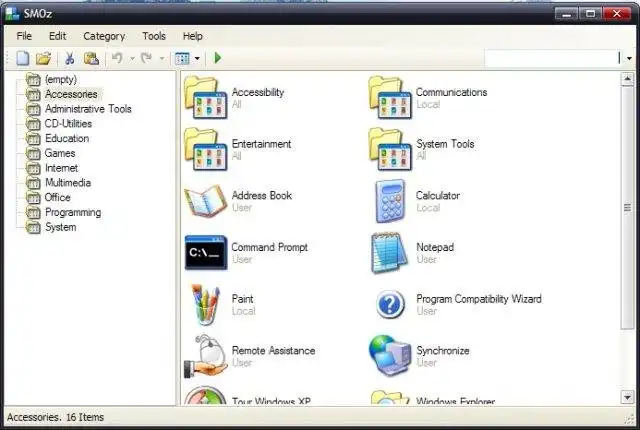
Task: Click the "Accessories, 16 Items" status text
Action: 55,417
